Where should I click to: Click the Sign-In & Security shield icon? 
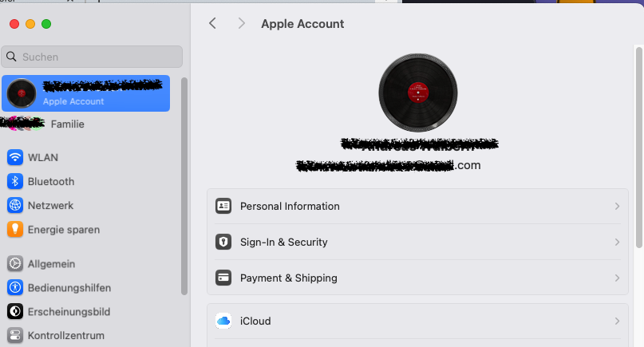[x=223, y=242]
